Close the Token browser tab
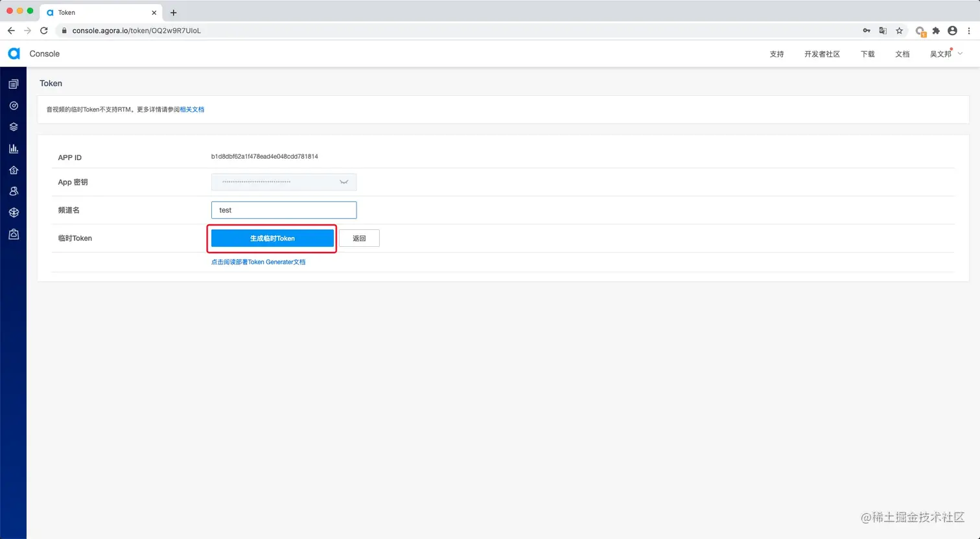Image resolution: width=980 pixels, height=539 pixels. 154,12
